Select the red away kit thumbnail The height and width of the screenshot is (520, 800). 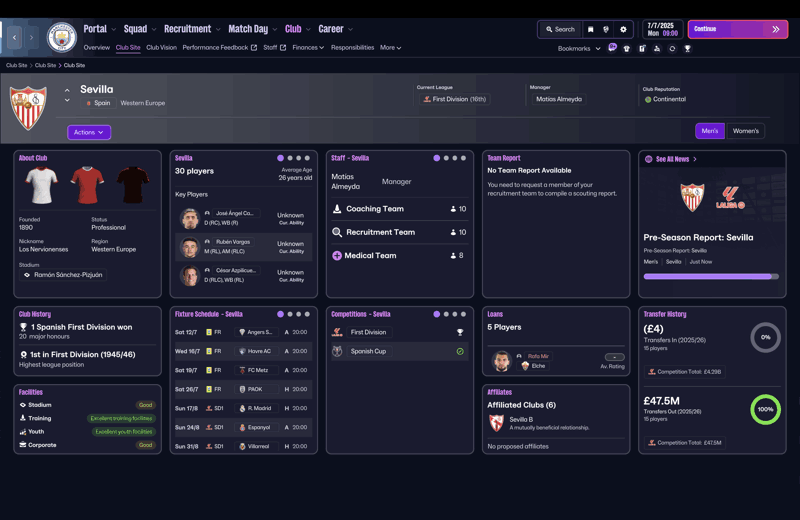(87, 185)
